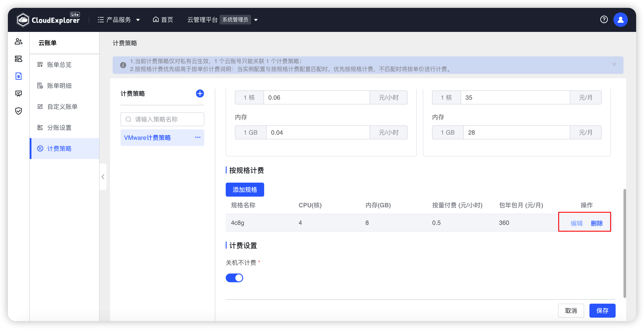
Task: Expand the 系统管理员 role dropdown
Action: pyautogui.click(x=239, y=20)
